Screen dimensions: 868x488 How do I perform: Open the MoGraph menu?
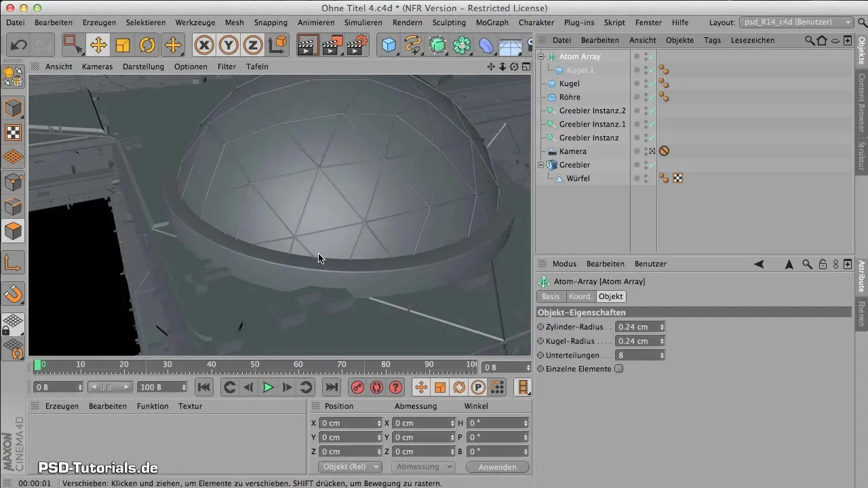coord(491,22)
